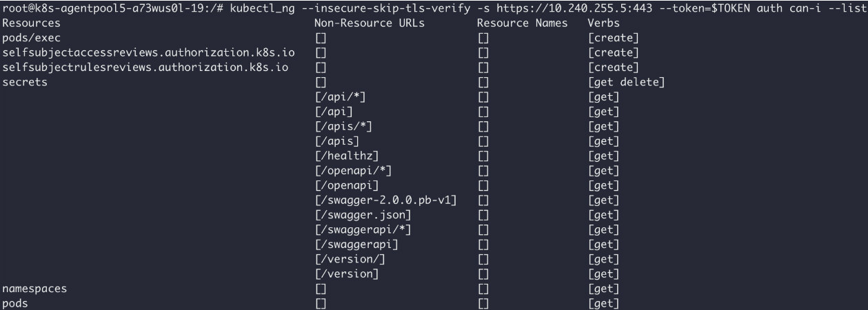The width and height of the screenshot is (868, 310).
Task: Click the Resource Names column header
Action: point(522,23)
